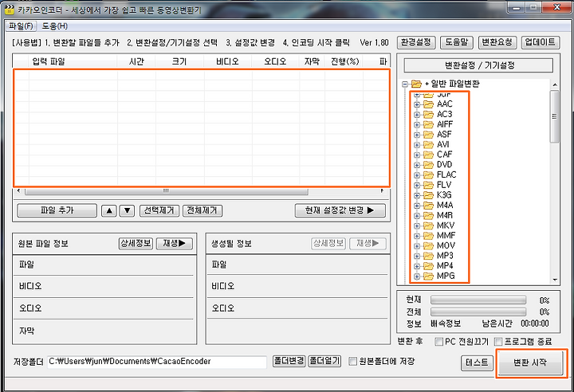
Task: Click the 비디오 column header
Action: tap(228, 61)
